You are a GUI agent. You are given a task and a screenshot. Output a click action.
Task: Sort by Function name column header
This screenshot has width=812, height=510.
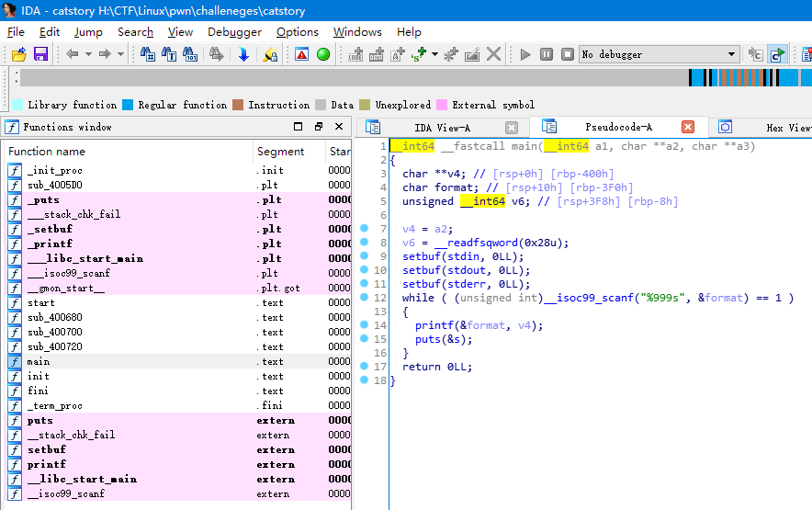[x=128, y=152]
